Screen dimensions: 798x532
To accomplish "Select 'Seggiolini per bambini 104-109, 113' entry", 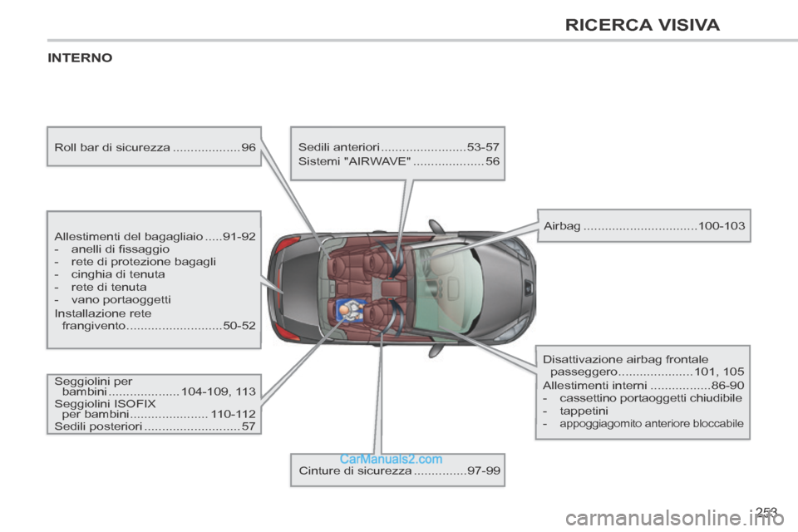I will tap(155, 387).
